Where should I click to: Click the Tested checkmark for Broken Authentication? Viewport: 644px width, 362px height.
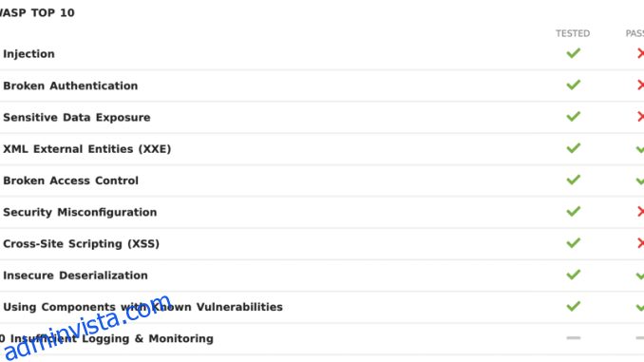(574, 85)
